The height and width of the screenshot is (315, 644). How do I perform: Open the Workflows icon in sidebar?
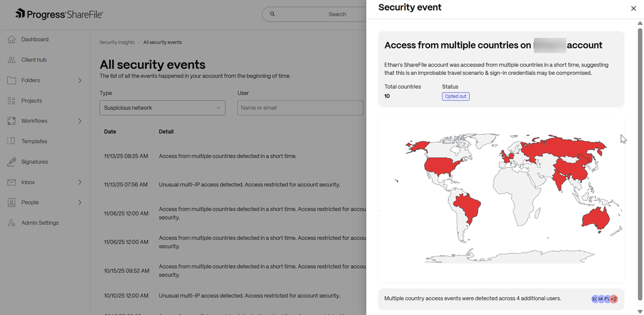(12, 121)
